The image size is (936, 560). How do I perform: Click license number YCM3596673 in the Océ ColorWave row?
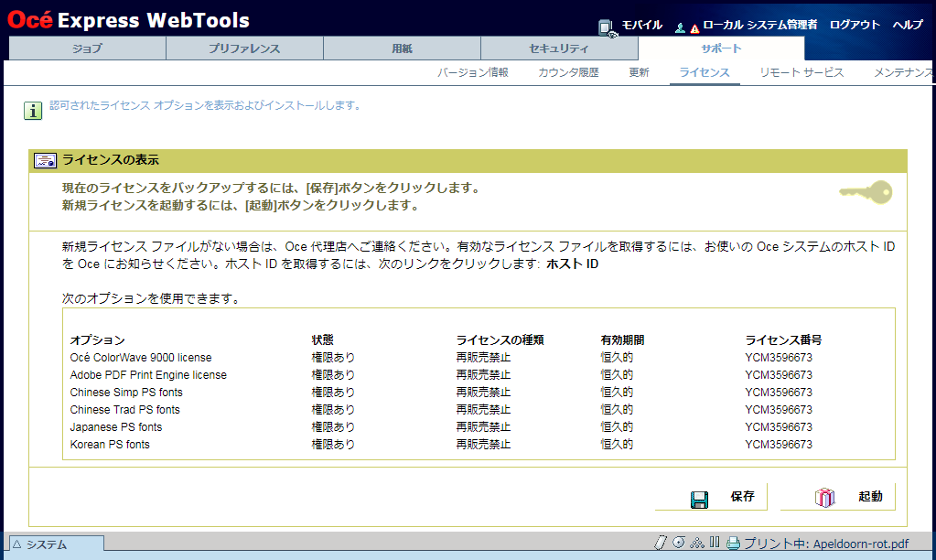779,358
